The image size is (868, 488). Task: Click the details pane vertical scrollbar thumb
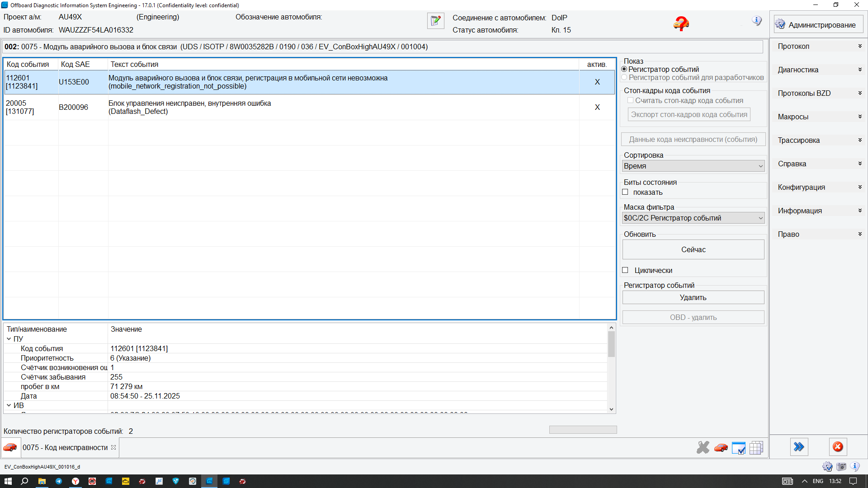click(x=611, y=344)
